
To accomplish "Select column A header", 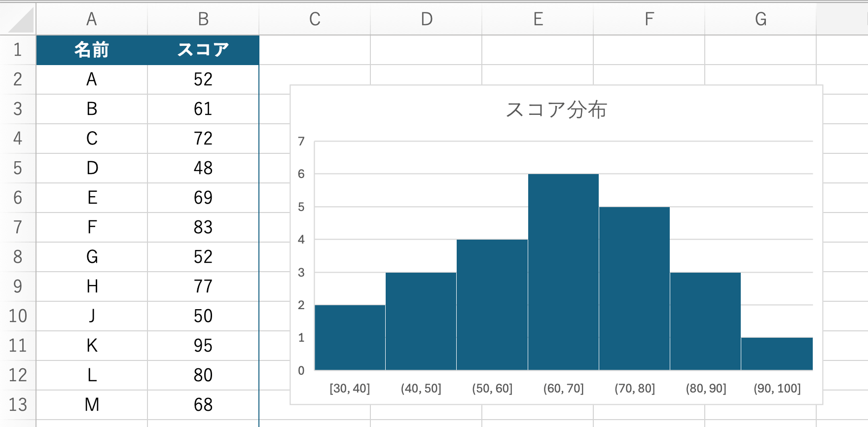I will (x=92, y=19).
